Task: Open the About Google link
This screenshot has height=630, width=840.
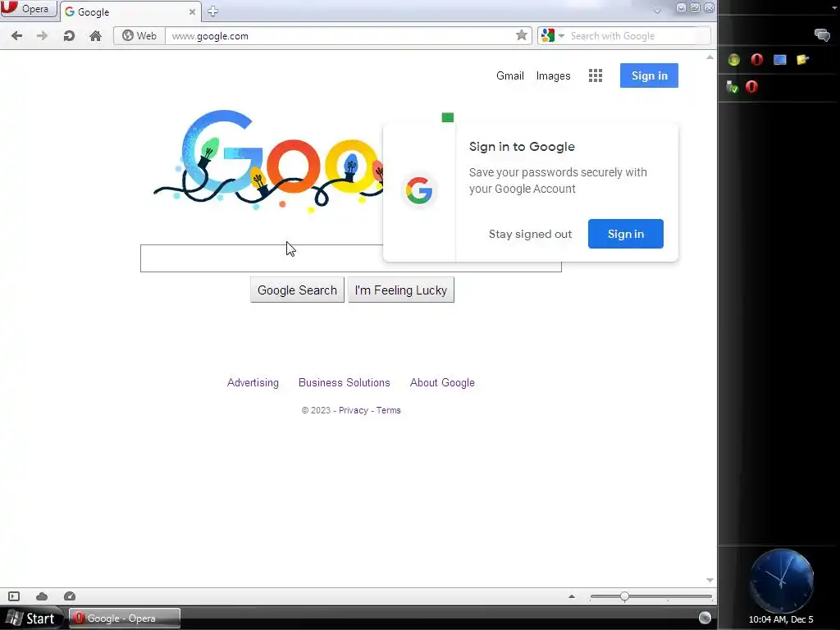Action: pos(442,382)
